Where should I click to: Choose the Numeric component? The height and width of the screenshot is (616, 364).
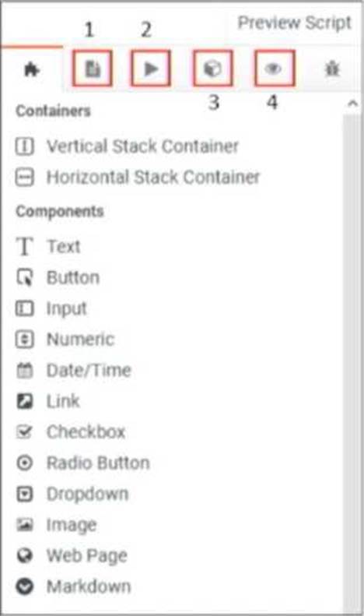[x=65, y=340]
